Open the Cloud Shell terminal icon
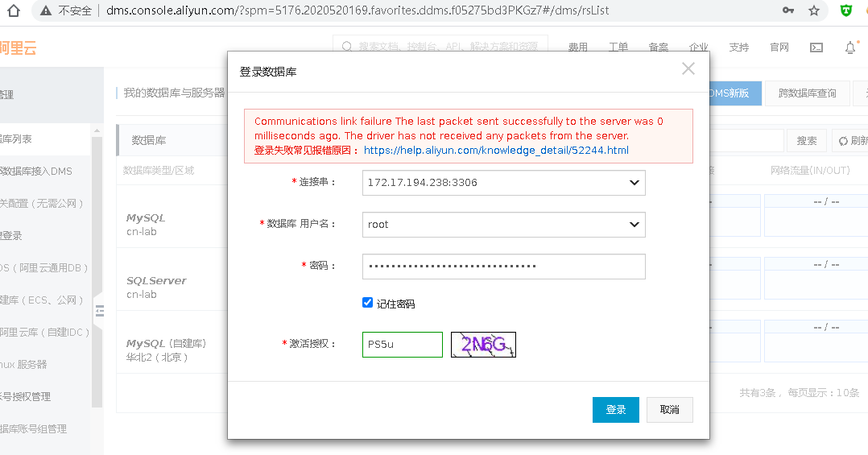This screenshot has height=455, width=868. 816,48
